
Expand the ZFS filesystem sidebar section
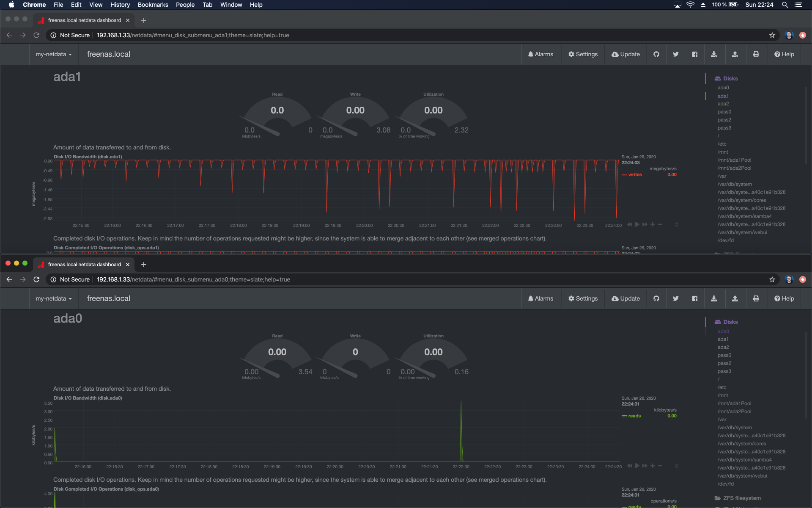[x=741, y=498]
